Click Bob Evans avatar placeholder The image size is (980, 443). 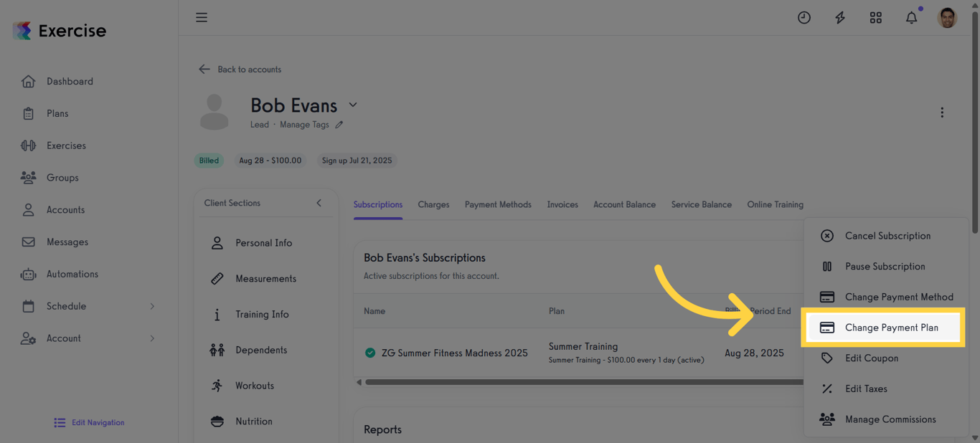pos(214,112)
